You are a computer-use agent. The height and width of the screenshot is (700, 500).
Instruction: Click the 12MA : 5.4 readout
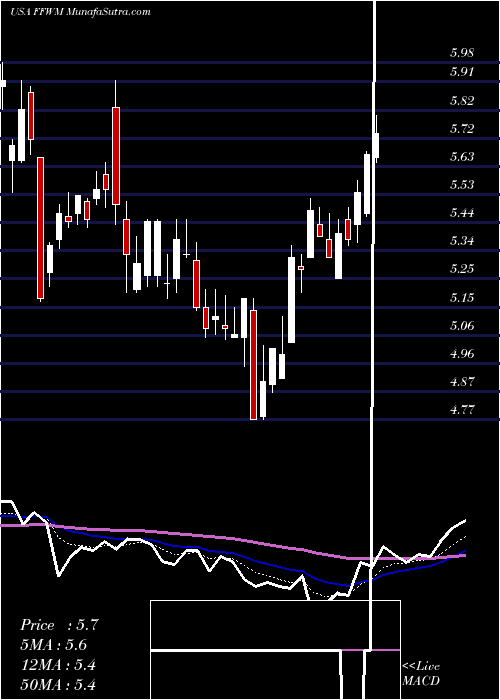pos(58,665)
